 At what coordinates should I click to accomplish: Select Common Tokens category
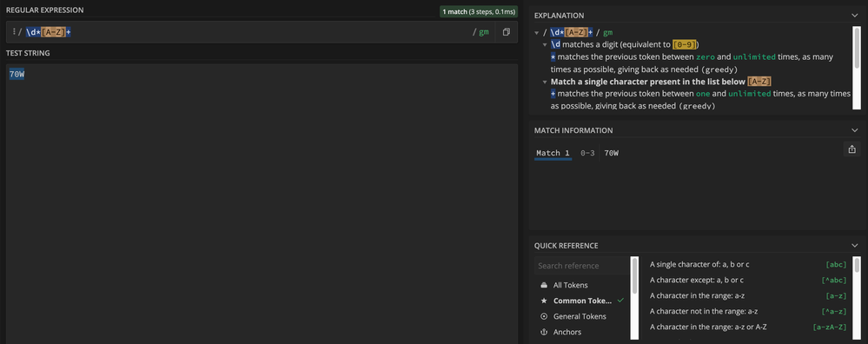pyautogui.click(x=582, y=301)
